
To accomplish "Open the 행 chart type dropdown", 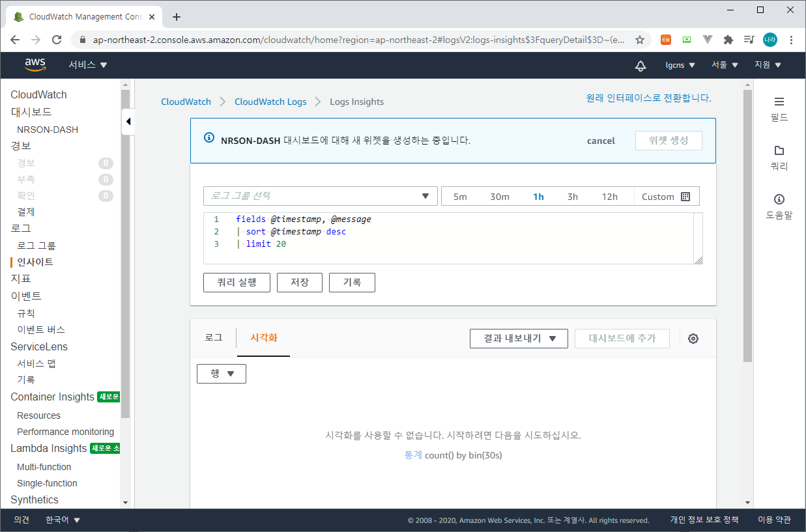I will tap(222, 374).
